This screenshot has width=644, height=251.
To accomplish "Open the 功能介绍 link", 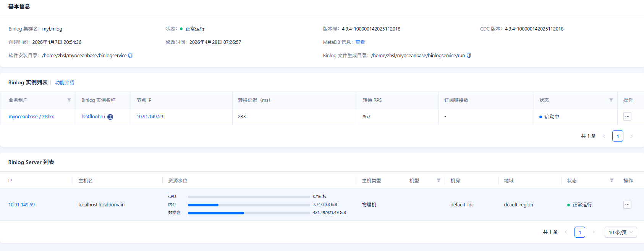I will pos(65,83).
